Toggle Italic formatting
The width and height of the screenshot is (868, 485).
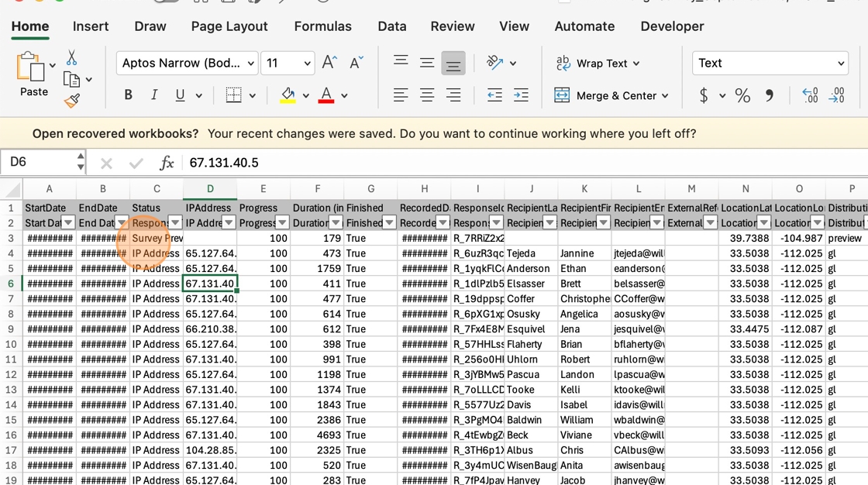(154, 95)
